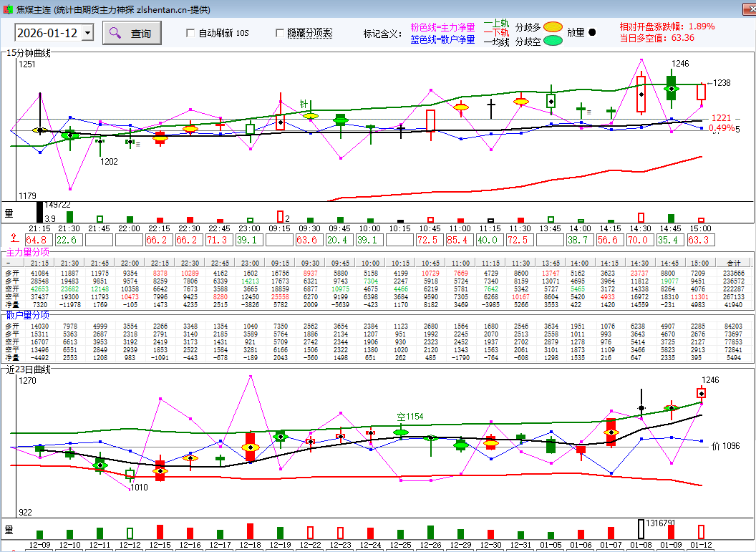The image size is (756, 552).
Task: Click the 42653 cell in 主力 table
Action: click(x=39, y=289)
